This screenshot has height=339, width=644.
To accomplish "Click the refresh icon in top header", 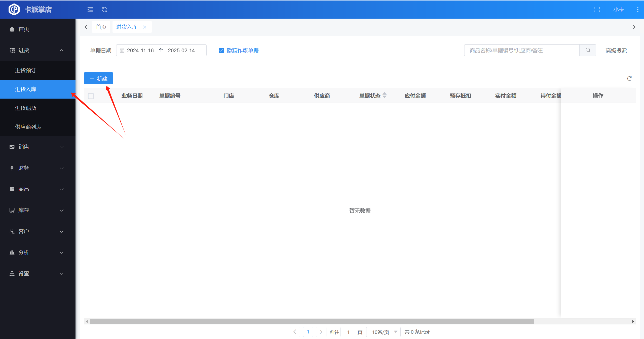I will pyautogui.click(x=104, y=10).
